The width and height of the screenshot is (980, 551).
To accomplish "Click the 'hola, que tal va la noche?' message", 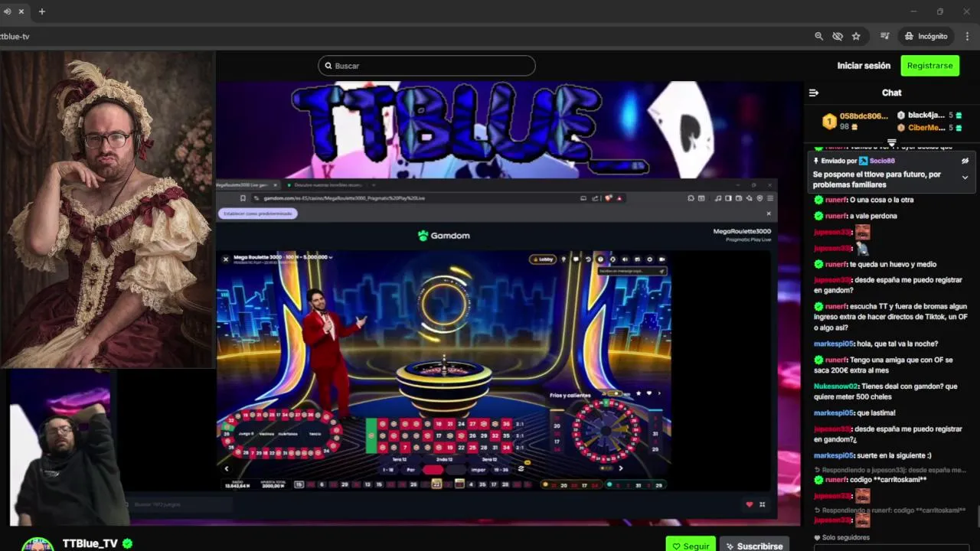I will coord(897,344).
